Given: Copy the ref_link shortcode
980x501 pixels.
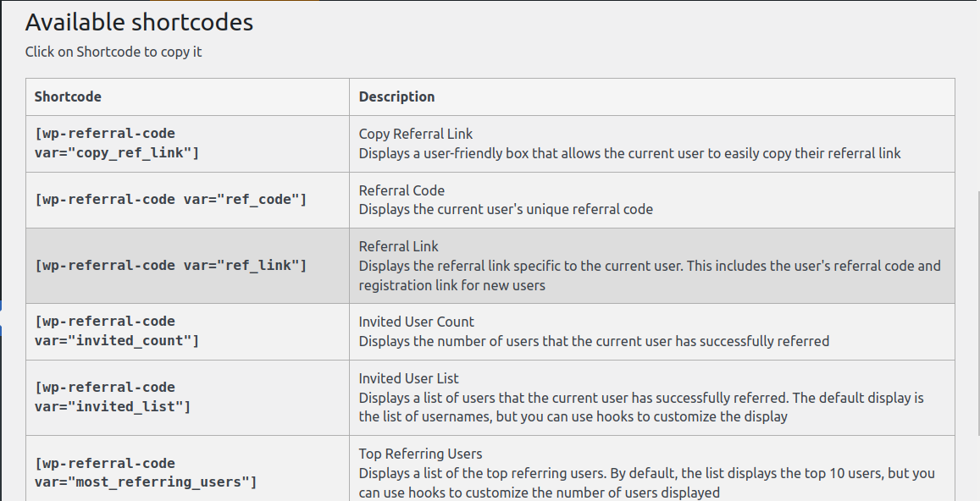Looking at the screenshot, I should click(170, 266).
